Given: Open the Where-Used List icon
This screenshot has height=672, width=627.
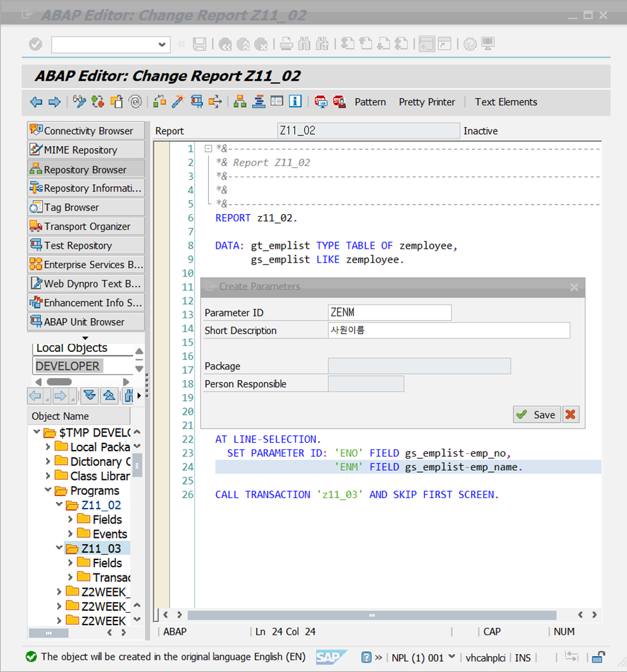Looking at the screenshot, I should tap(215, 101).
